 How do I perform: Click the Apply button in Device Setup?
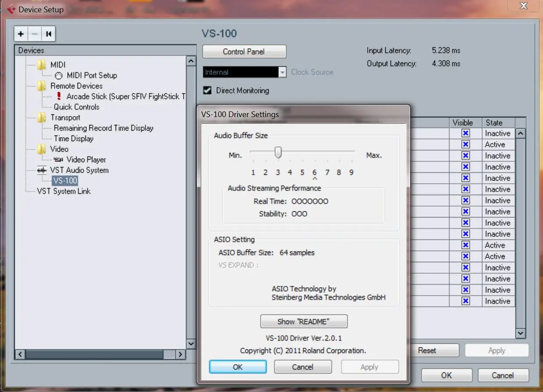tap(497, 350)
